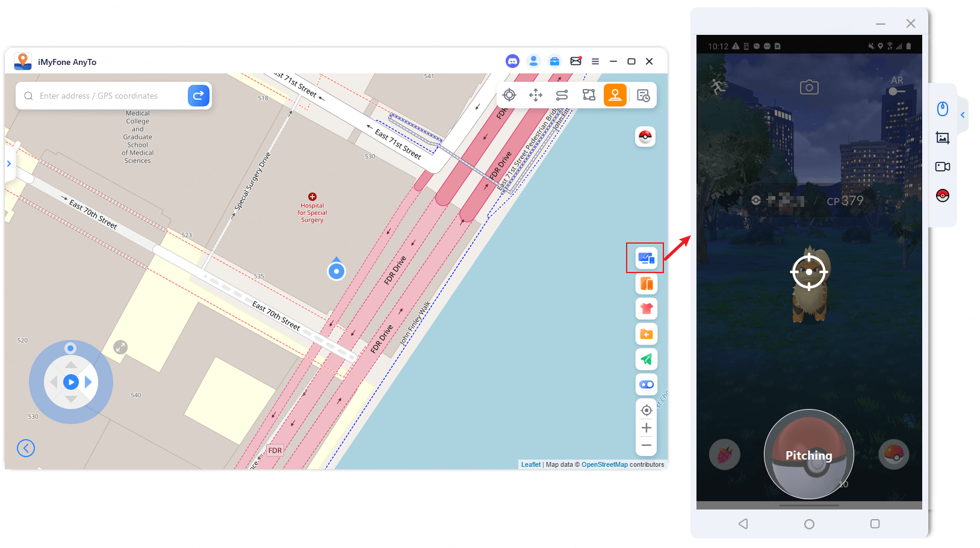Select the Teleport mode crosshair icon

(x=509, y=95)
